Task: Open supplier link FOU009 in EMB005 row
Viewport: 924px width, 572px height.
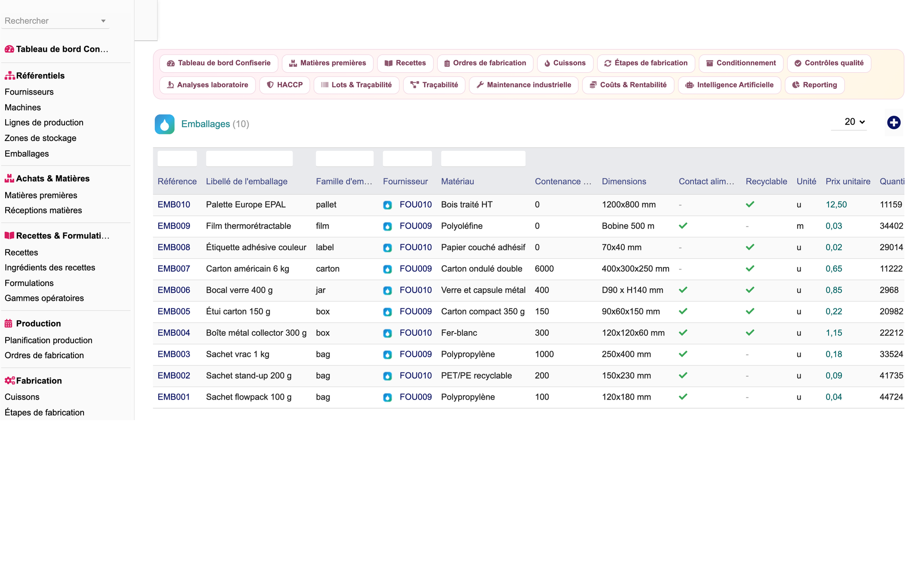Action: coord(415,312)
